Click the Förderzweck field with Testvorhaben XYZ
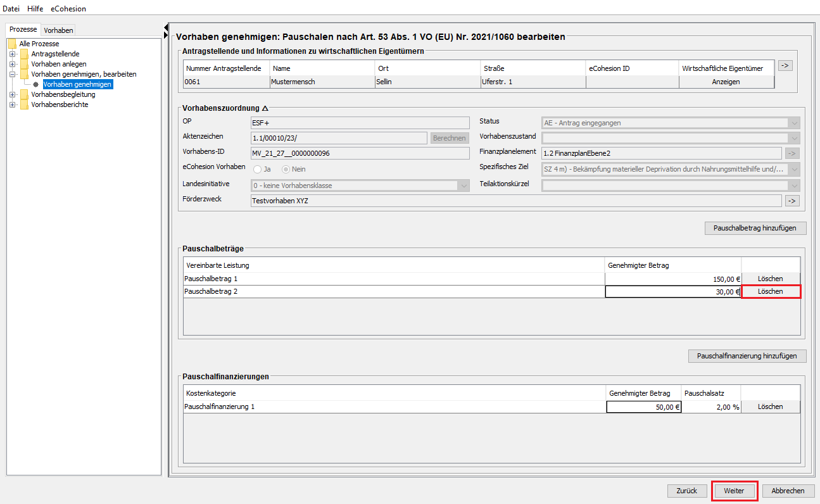The height and width of the screenshot is (504, 820). click(x=517, y=201)
